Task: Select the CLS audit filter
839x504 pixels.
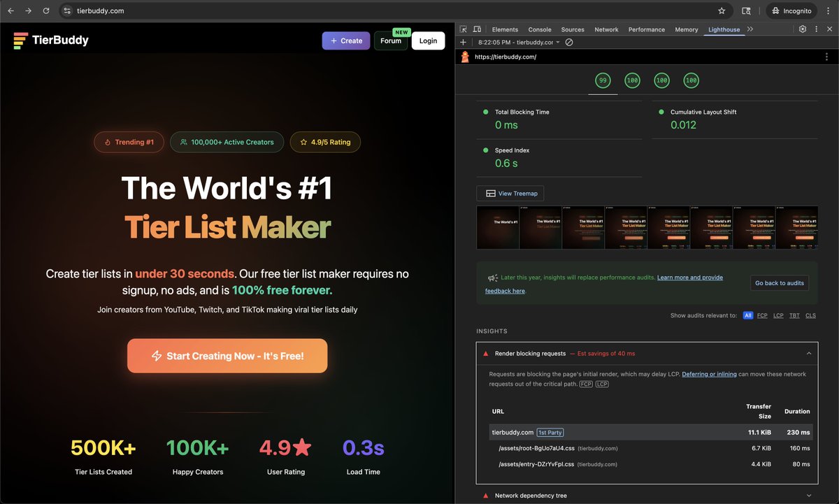Action: (x=810, y=315)
